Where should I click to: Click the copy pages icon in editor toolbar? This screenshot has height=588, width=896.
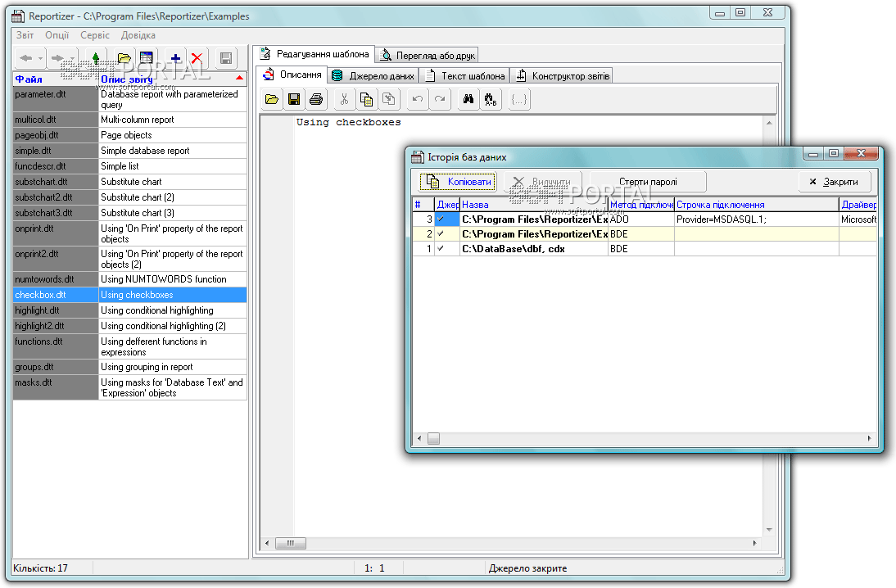pos(366,99)
